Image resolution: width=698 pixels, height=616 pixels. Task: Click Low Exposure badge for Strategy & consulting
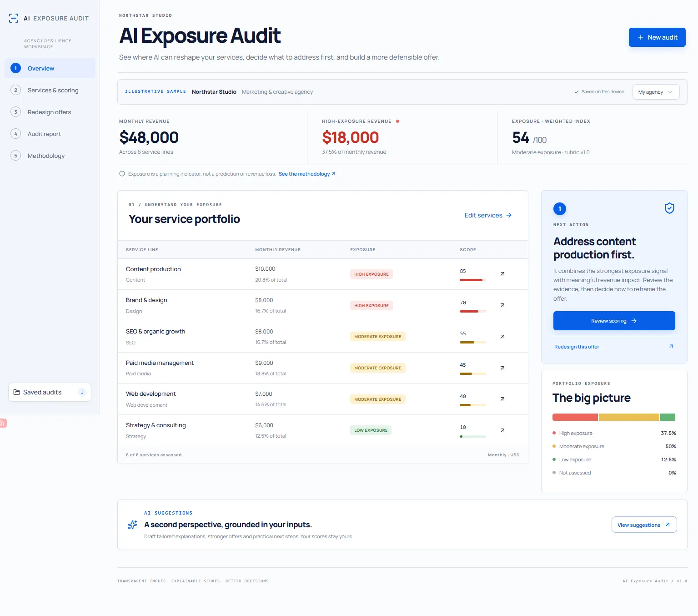[371, 430]
